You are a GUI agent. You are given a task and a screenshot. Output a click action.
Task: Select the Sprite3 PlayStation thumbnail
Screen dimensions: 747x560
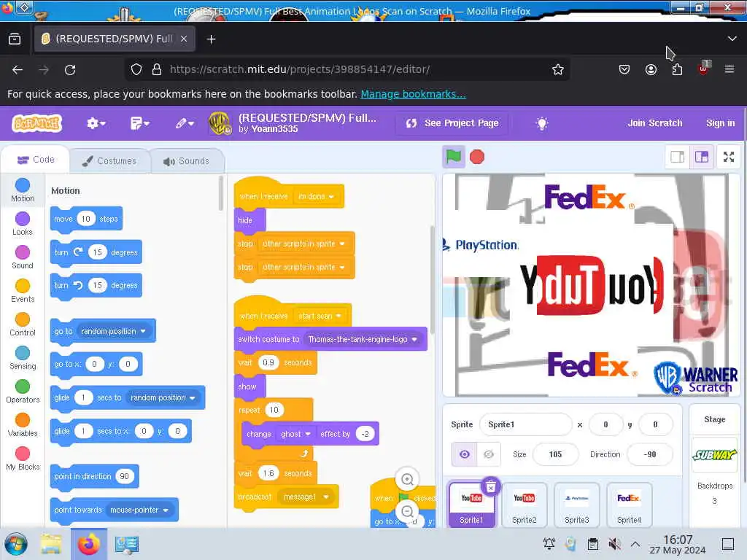pos(576,505)
